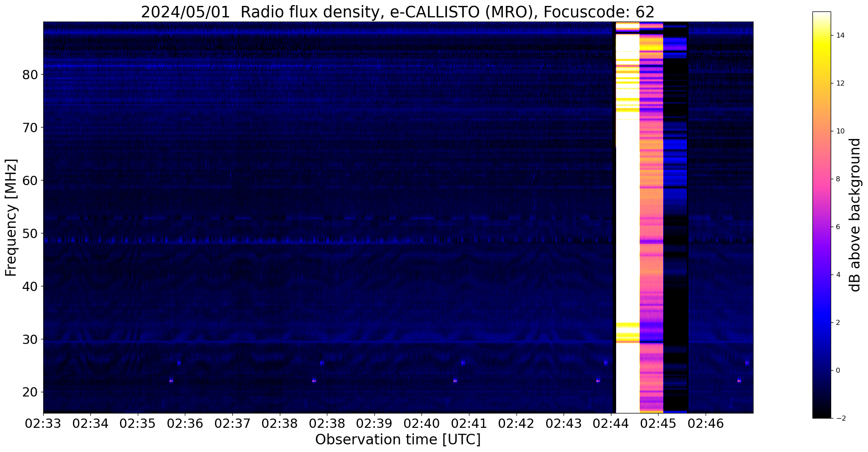Click the 02:34 time tick label
The height and width of the screenshot is (452, 868).
click(91, 423)
